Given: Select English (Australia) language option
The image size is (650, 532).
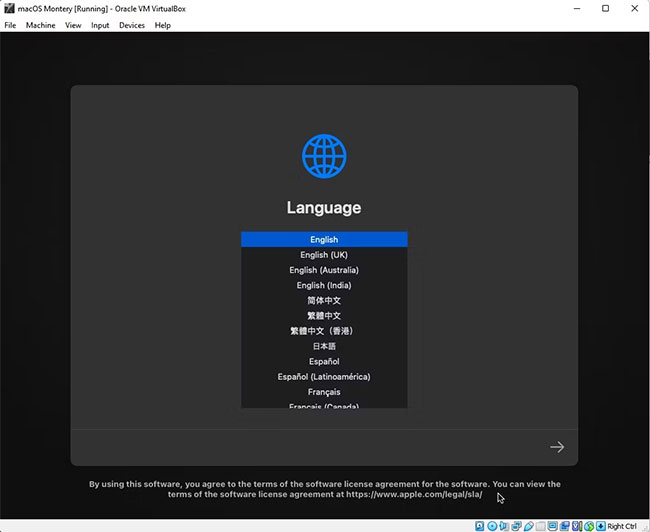Looking at the screenshot, I should tap(324, 270).
